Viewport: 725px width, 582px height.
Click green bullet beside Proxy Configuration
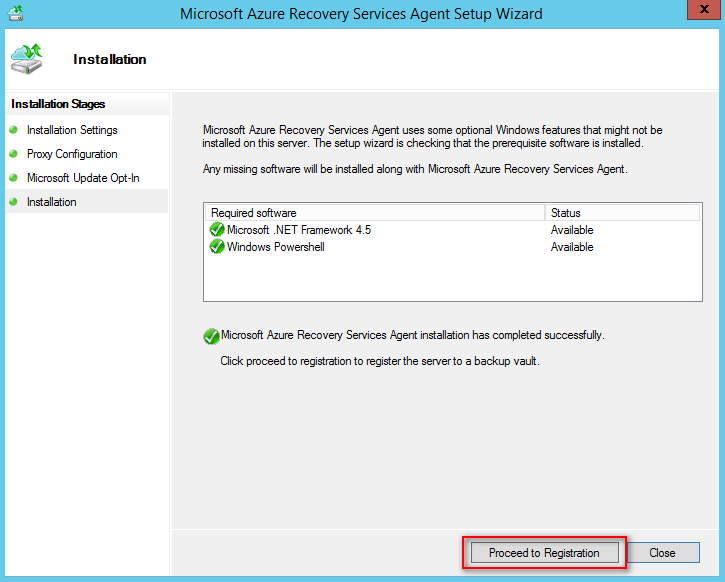13,154
